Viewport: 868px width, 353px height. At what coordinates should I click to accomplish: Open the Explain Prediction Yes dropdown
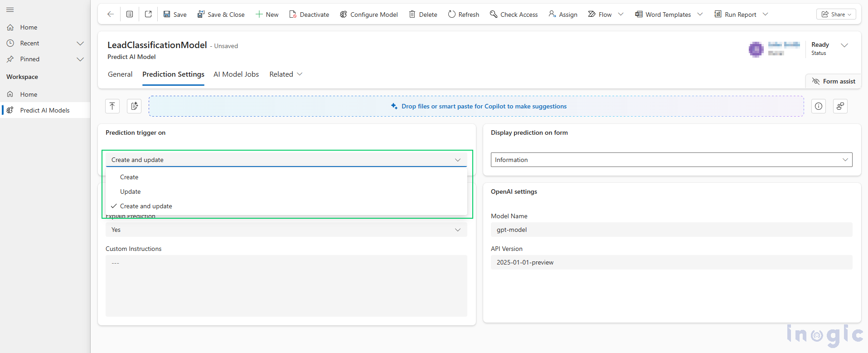(286, 230)
